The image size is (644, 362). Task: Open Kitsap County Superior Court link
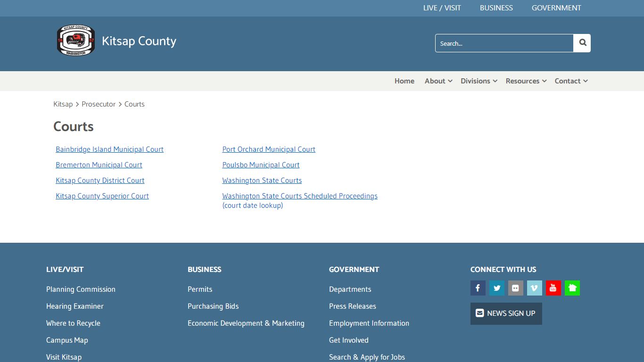click(102, 196)
